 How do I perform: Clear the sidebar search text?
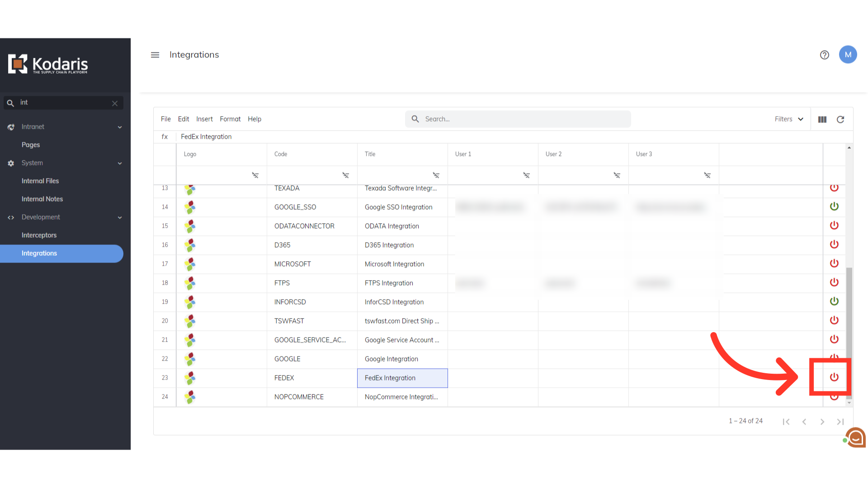115,103
